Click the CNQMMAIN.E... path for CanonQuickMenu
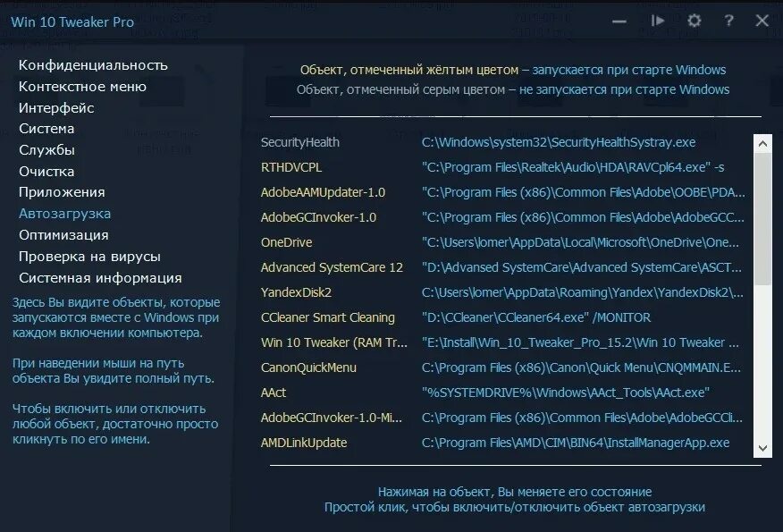The image size is (783, 532). [x=581, y=367]
